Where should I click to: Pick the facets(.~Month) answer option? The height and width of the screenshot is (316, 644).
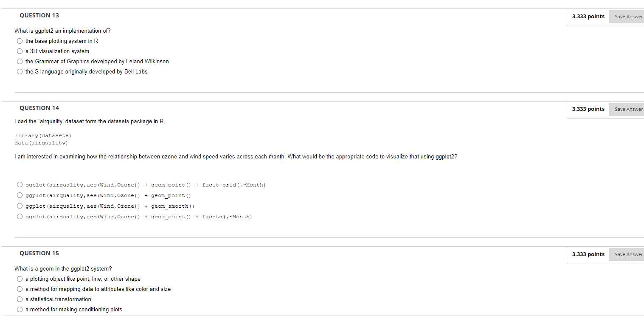tap(20, 216)
